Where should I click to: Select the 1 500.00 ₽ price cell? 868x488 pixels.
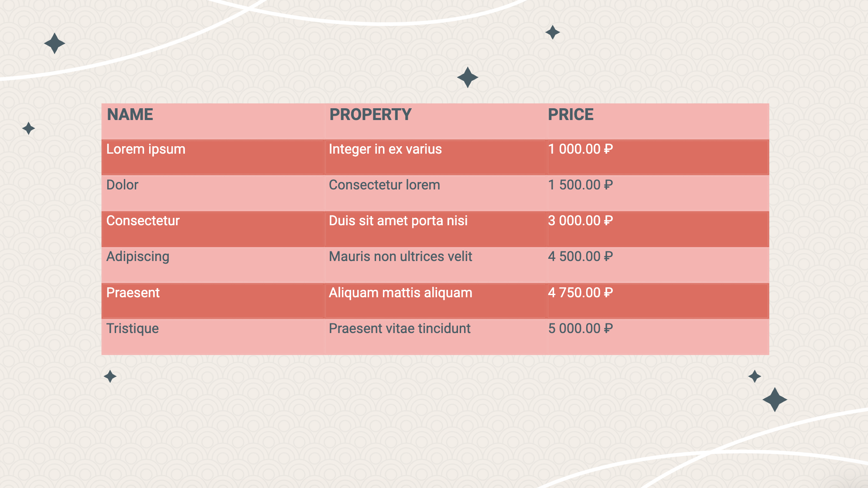[658, 193]
